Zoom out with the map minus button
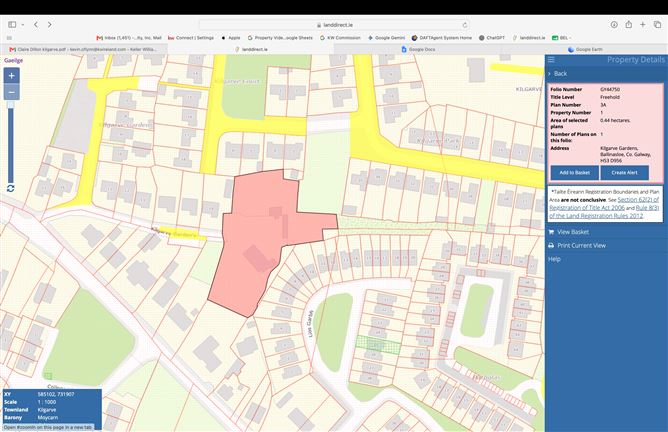 12,92
